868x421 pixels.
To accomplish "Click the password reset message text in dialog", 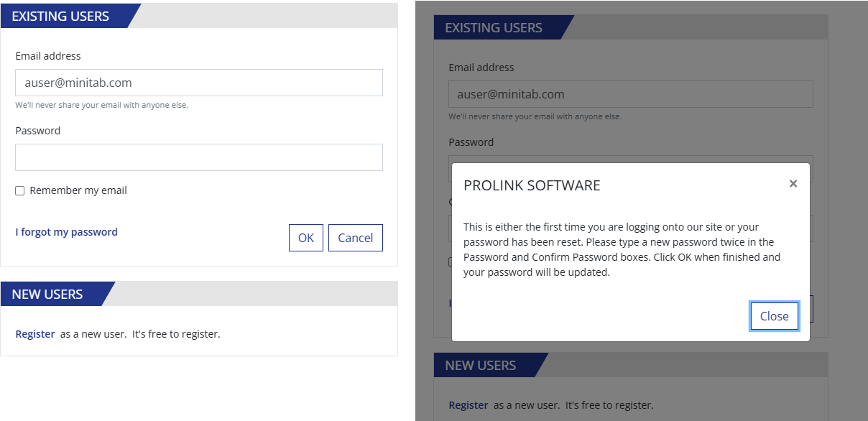I will click(x=622, y=249).
